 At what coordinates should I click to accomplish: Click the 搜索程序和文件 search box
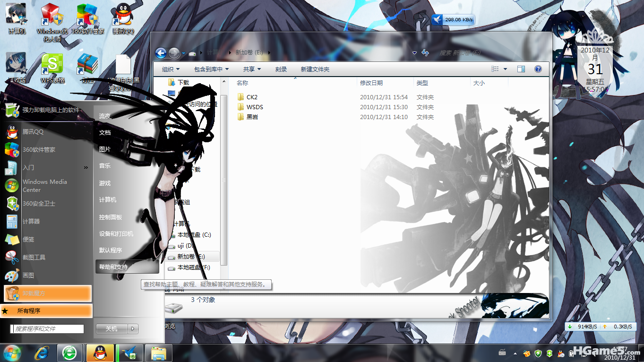click(x=47, y=329)
